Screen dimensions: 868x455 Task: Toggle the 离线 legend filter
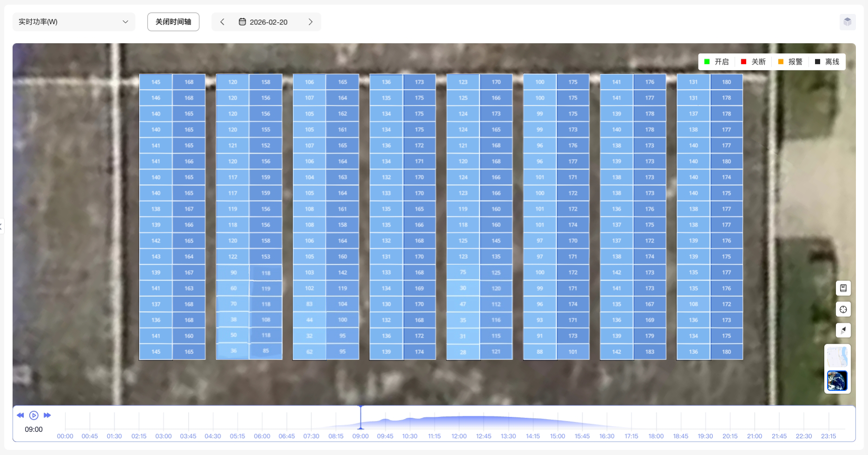point(827,62)
